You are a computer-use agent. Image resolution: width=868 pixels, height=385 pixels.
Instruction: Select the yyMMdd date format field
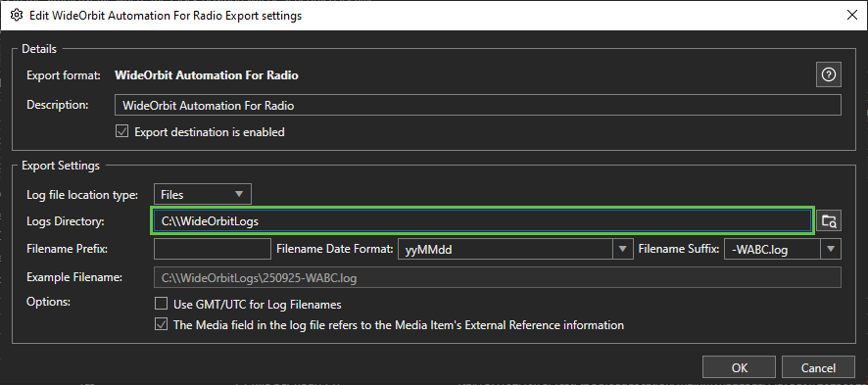tap(506, 249)
